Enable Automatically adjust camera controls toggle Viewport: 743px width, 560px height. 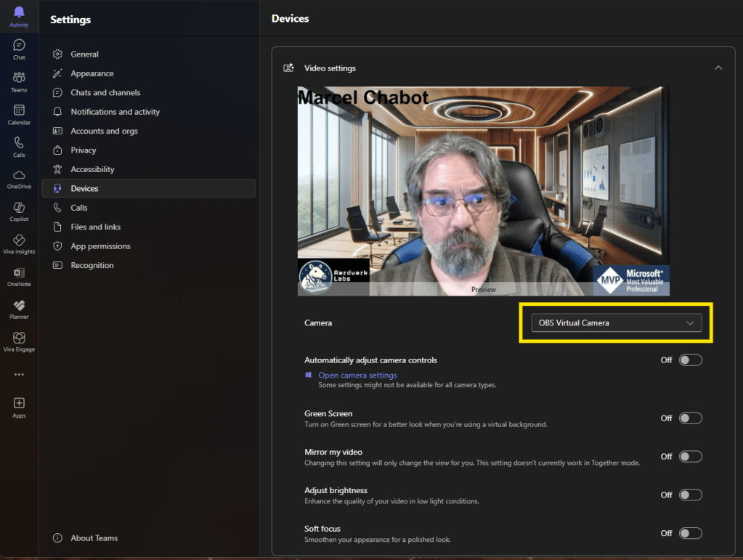[x=690, y=360]
